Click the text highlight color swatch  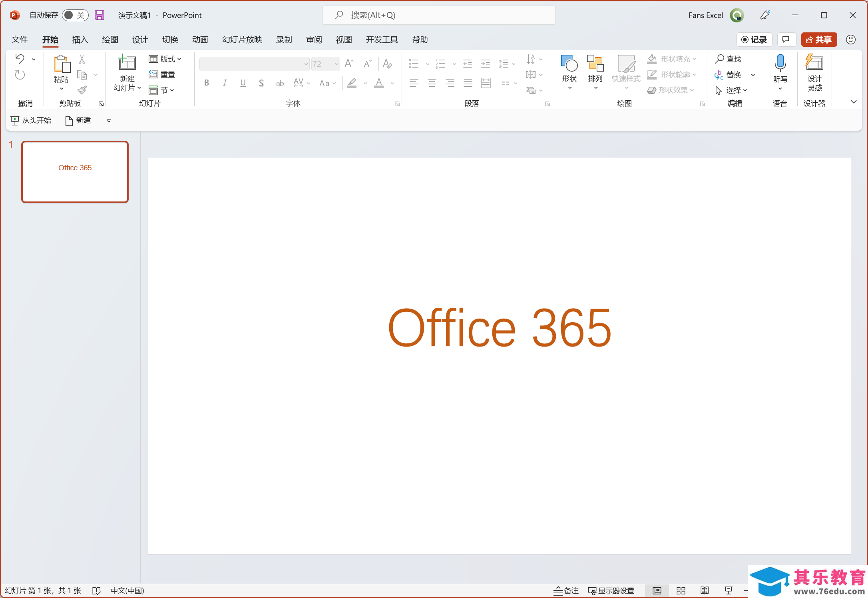coord(352,83)
